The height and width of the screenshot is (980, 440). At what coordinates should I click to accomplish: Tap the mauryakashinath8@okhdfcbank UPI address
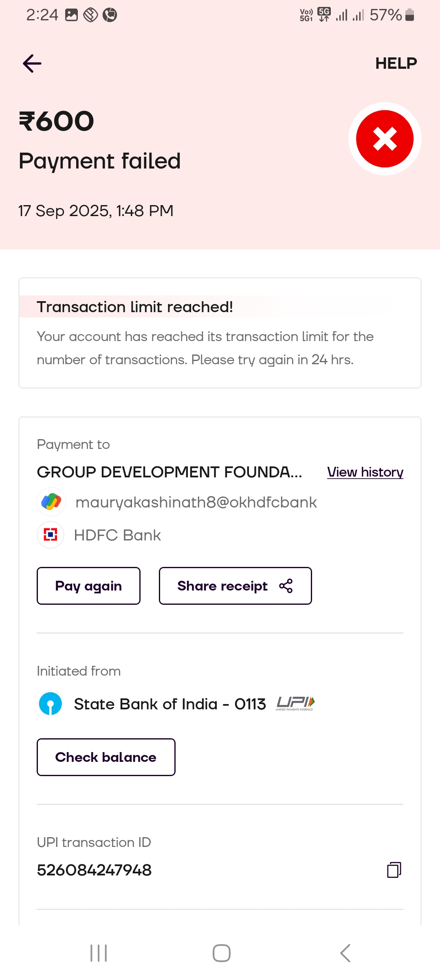[196, 502]
